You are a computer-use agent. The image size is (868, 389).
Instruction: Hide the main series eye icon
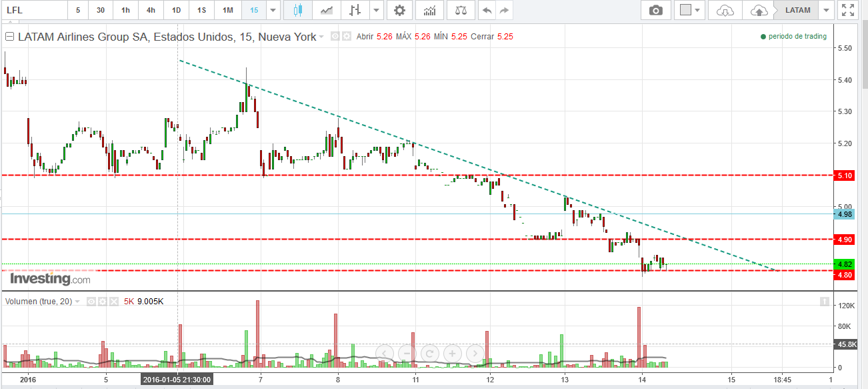coord(335,37)
